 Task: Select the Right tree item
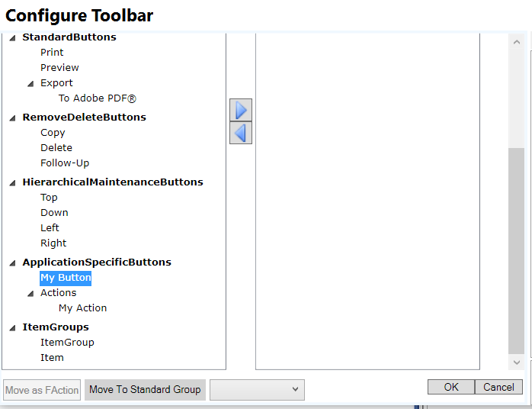(53, 243)
